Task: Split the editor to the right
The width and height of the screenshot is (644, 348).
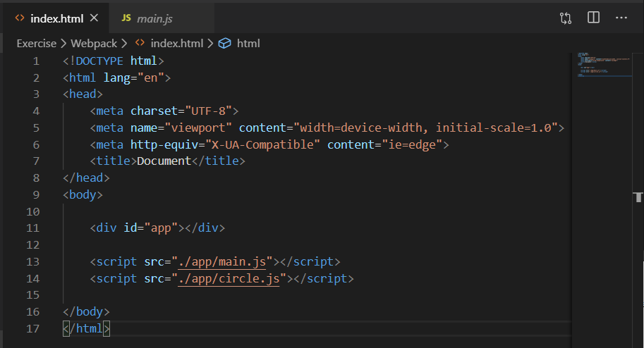Action: point(593,18)
